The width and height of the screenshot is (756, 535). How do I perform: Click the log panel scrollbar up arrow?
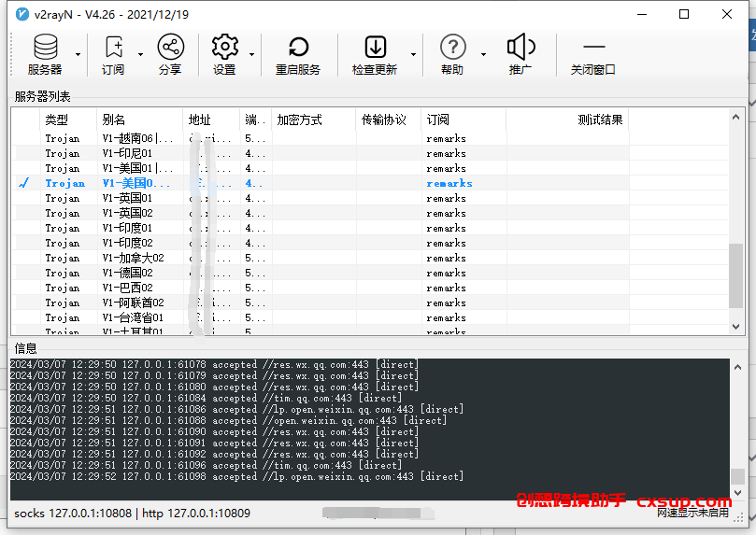click(737, 368)
